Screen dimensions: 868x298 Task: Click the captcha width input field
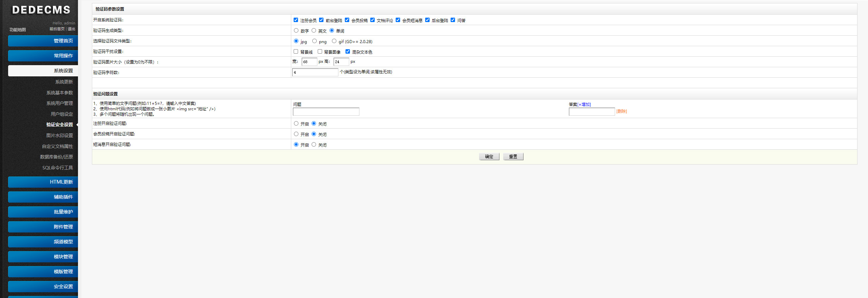pos(309,62)
